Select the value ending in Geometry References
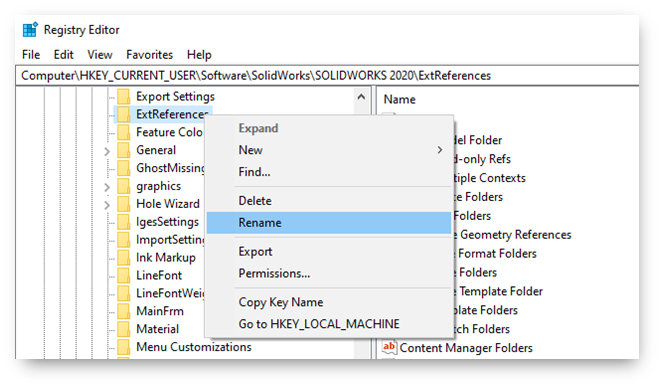This screenshot has width=663, height=388. coord(513,235)
